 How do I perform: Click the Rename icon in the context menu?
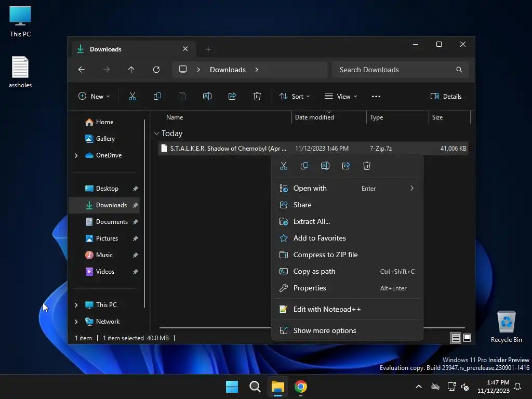325,166
